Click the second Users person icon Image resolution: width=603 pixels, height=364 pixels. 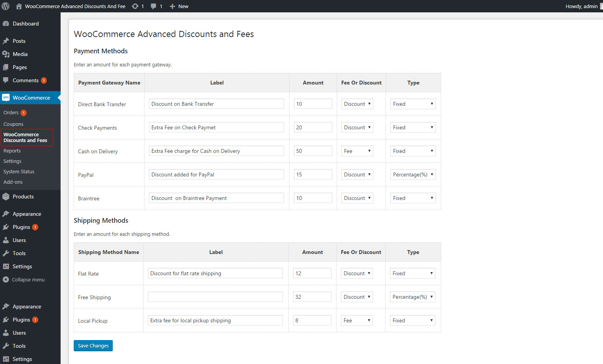click(x=6, y=333)
